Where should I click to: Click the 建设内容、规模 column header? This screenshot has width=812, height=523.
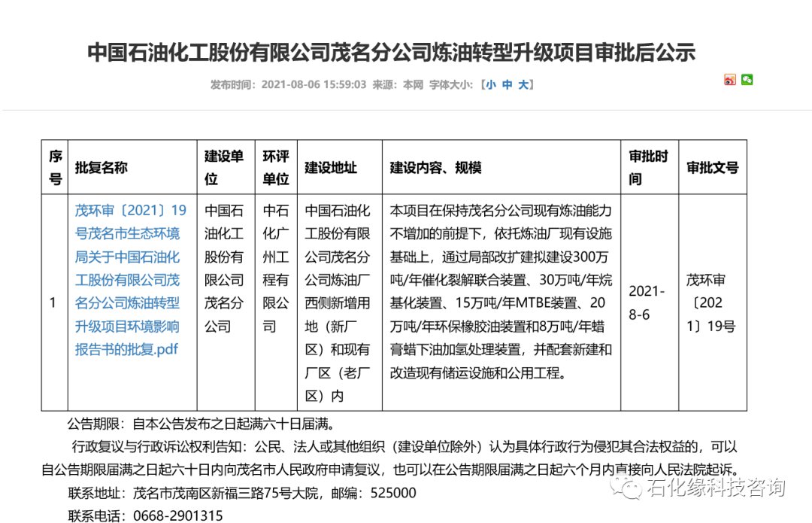pos(501,167)
